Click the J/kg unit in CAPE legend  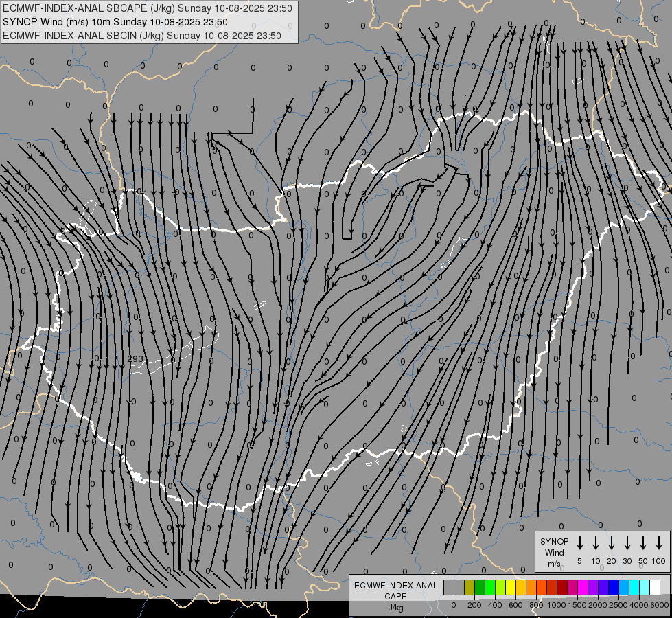(x=395, y=608)
